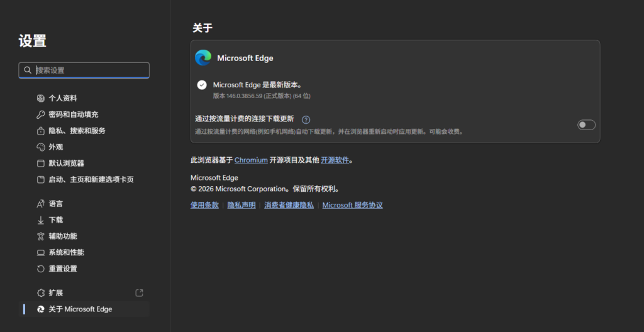The width and height of the screenshot is (644, 332).
Task: Click the external link icon next to 扩展
Action: [x=139, y=293]
